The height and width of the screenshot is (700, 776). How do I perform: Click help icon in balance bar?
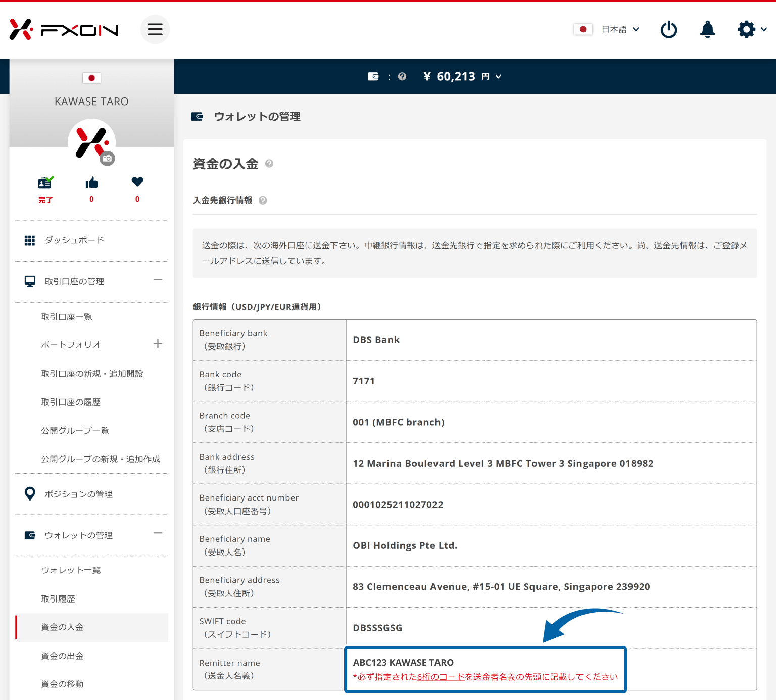(x=402, y=76)
